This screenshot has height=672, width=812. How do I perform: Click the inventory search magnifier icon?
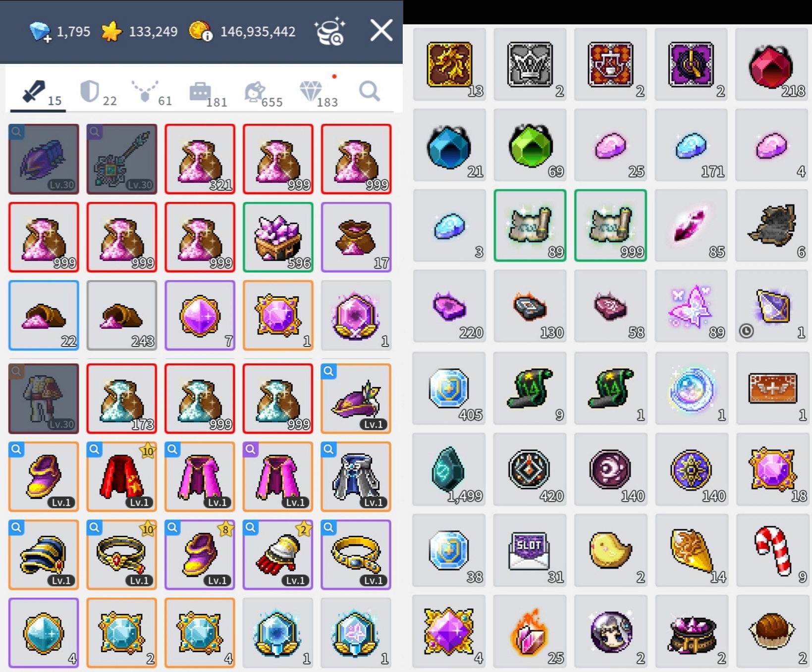click(370, 92)
